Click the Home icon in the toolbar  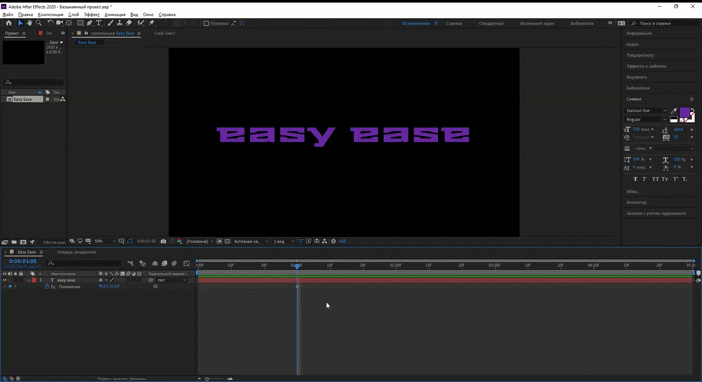(9, 23)
